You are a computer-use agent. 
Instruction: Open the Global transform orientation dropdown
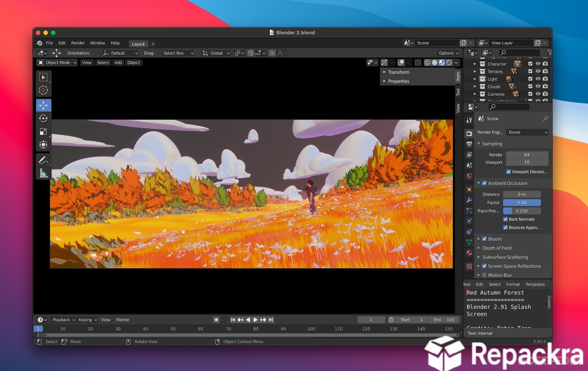(216, 53)
